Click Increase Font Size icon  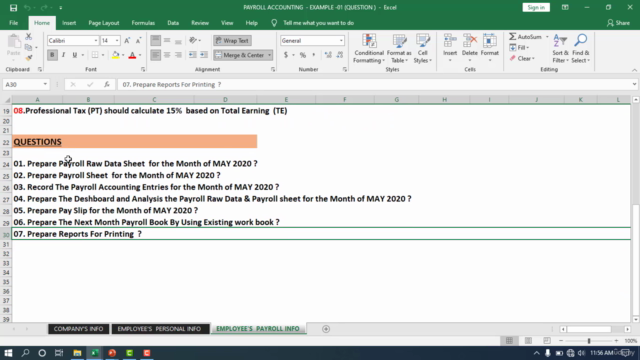coord(127,40)
